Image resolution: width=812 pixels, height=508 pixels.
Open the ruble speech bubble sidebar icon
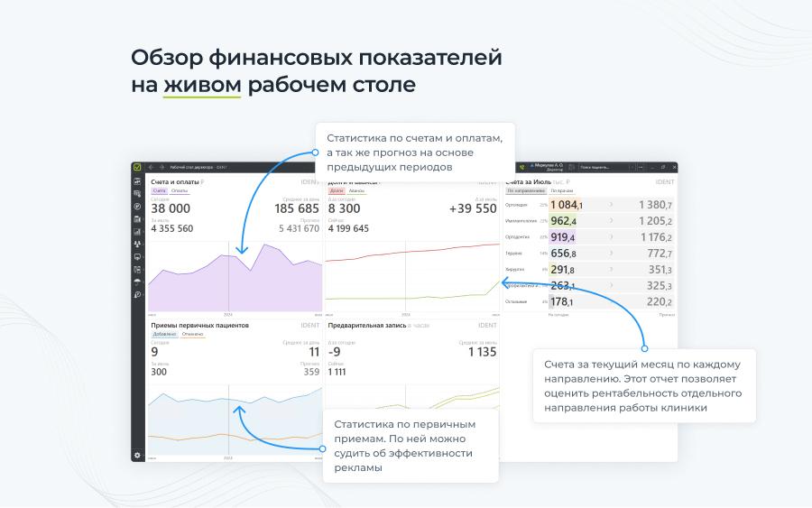(137, 295)
